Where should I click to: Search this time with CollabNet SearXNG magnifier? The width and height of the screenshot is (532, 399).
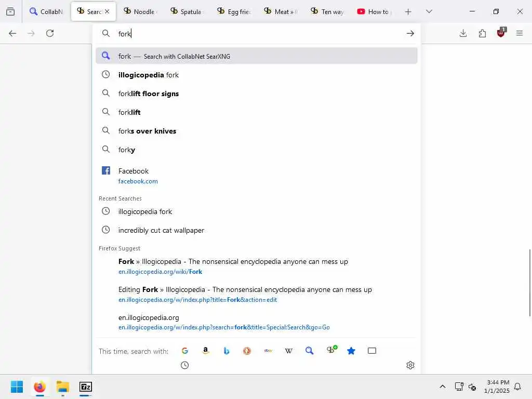[310, 351]
